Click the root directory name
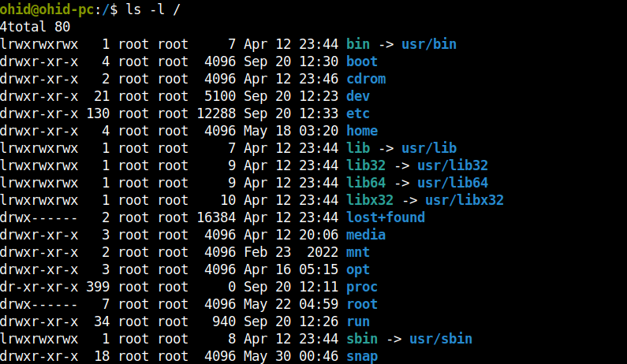The image size is (627, 364). coord(362,304)
